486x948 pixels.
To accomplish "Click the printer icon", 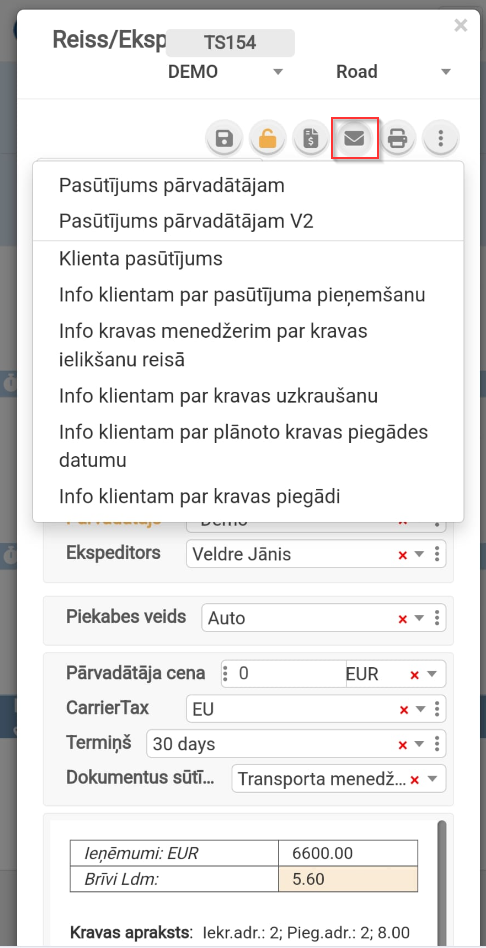I will click(398, 138).
